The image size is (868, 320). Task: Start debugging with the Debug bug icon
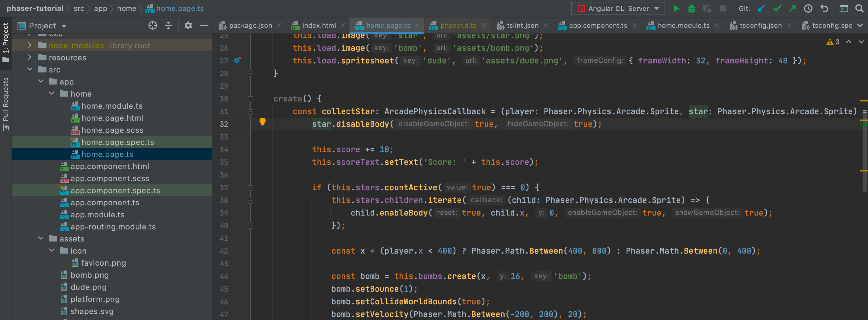click(x=691, y=8)
